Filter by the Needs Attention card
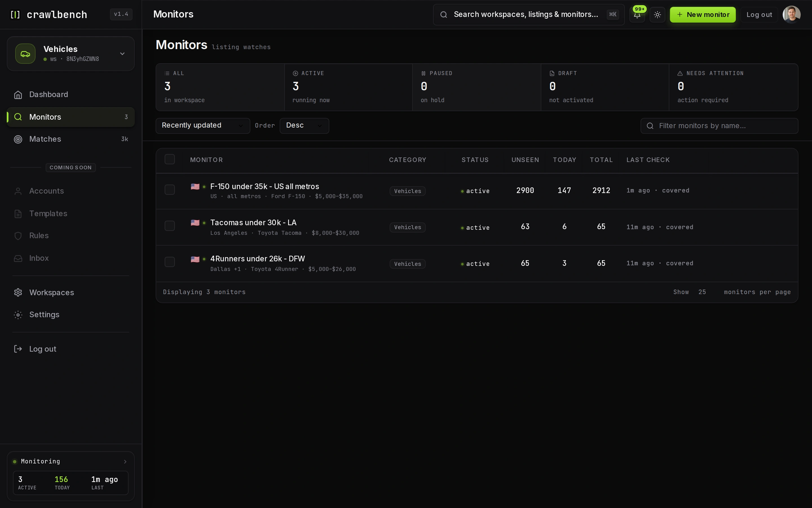812x508 pixels. click(734, 87)
